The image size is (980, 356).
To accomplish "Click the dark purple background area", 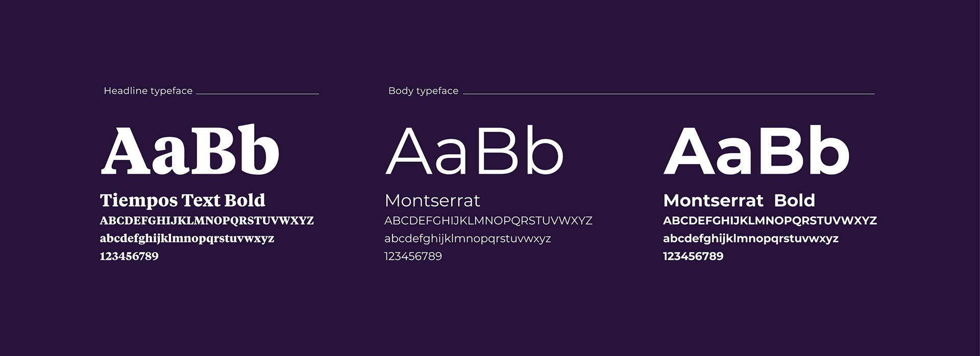I will click(490, 312).
